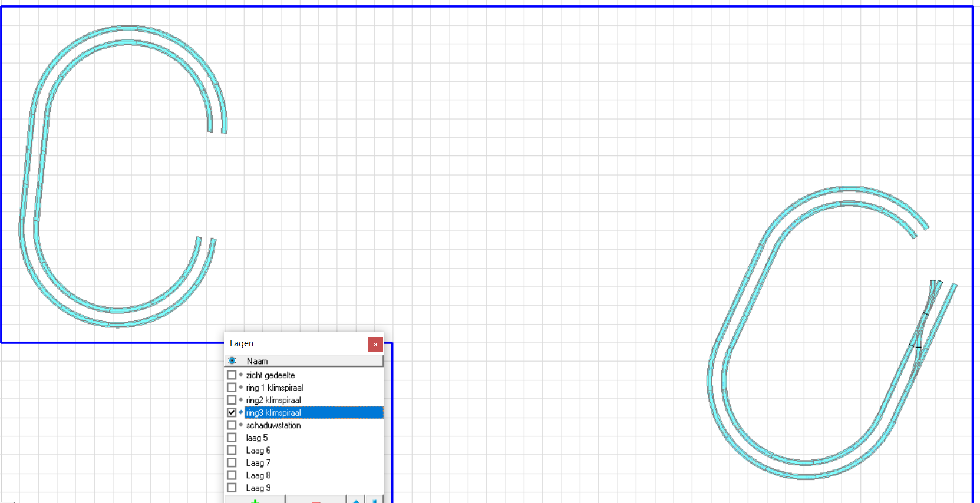Image resolution: width=980 pixels, height=503 pixels.
Task: Click the Lagen panel title
Action: pyautogui.click(x=242, y=343)
